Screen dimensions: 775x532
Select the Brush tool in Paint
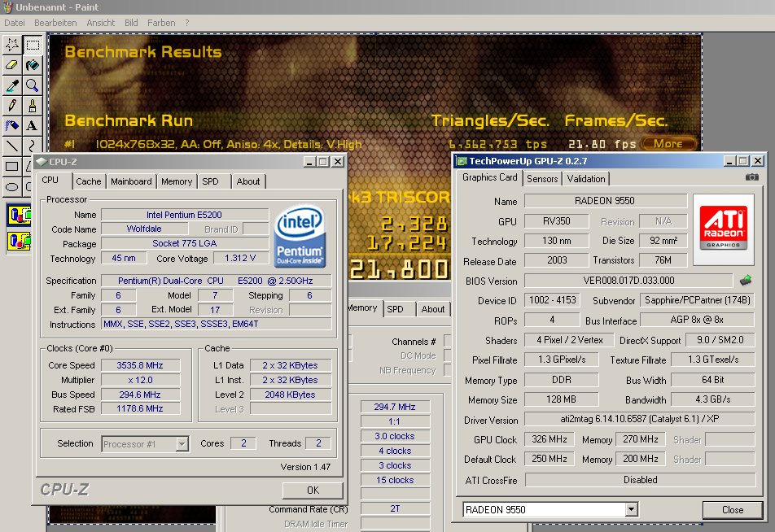coord(33,106)
